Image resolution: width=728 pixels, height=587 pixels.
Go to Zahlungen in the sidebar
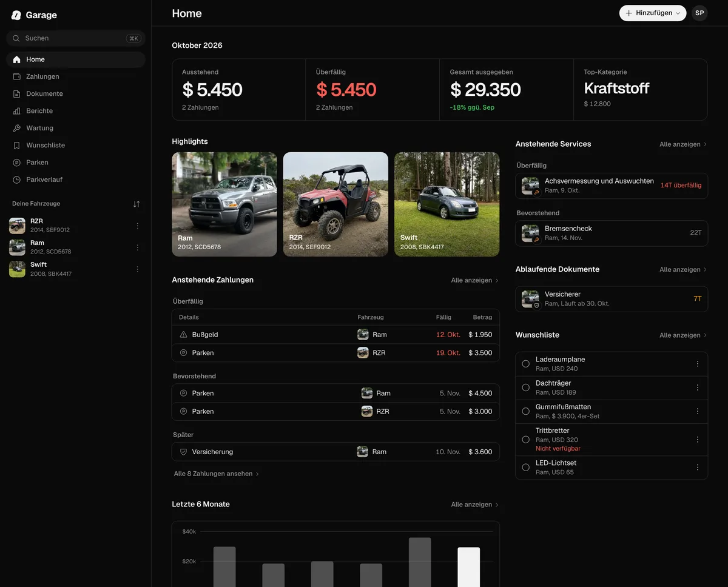click(x=76, y=76)
